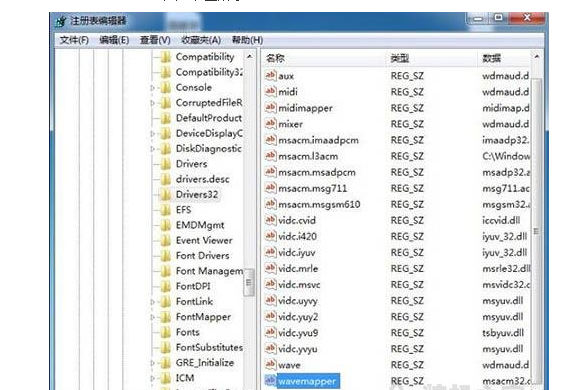Click the aux string value icon
The image size is (582, 390).
coord(271,75)
